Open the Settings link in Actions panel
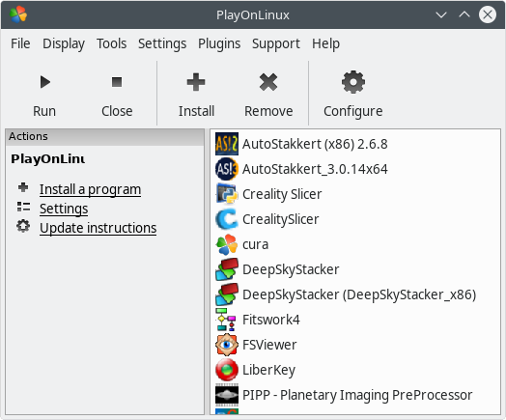 [64, 209]
